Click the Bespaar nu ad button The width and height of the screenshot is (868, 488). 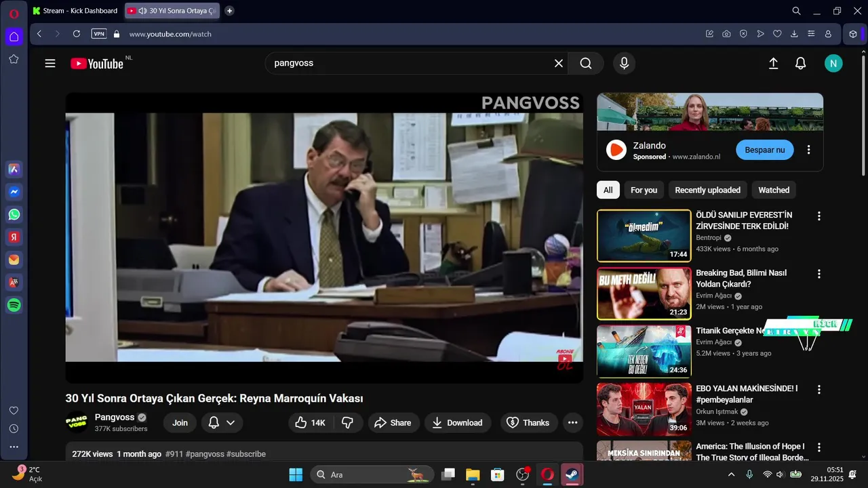(764, 150)
